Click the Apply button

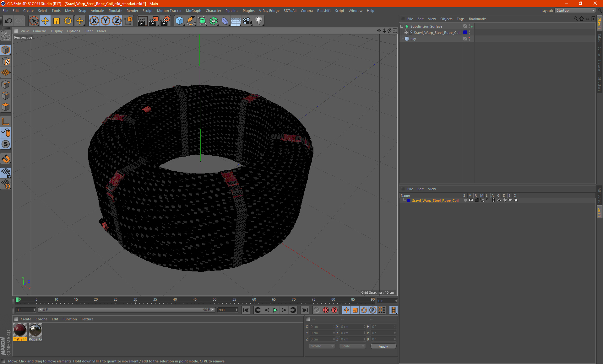click(x=383, y=346)
